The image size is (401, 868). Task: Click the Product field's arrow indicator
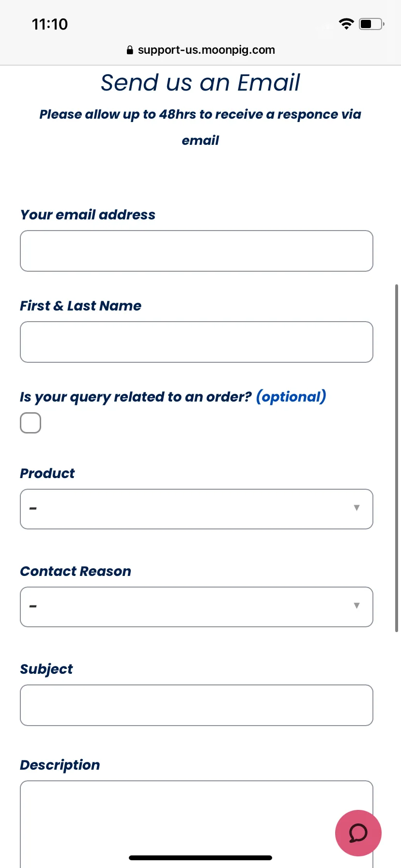[x=357, y=508]
